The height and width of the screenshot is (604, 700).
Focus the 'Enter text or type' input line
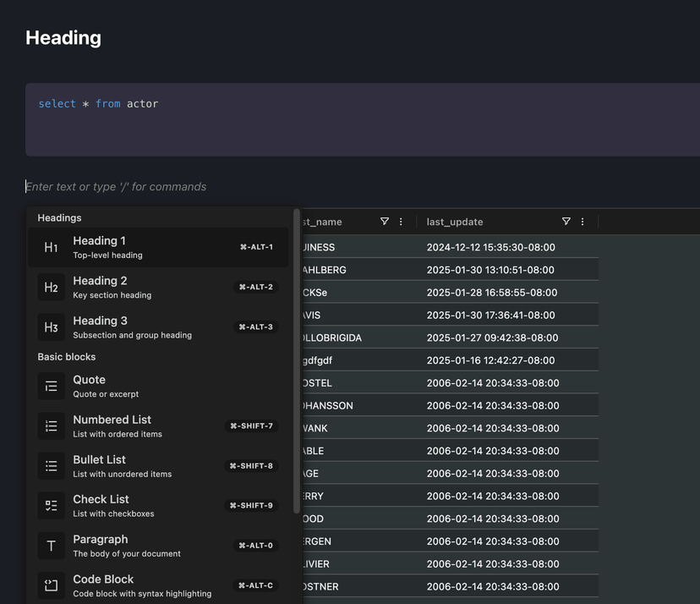point(116,187)
